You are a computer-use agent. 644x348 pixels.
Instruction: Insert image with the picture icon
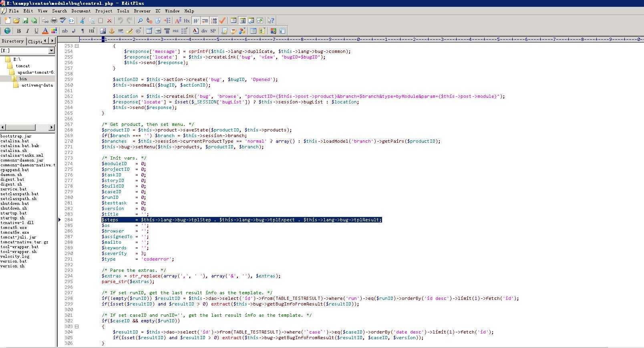103,31
